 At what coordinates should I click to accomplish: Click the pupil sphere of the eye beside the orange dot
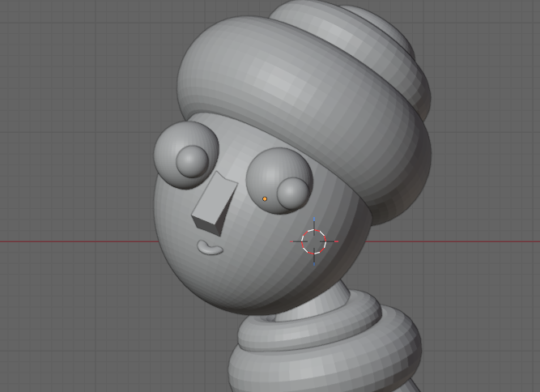[x=292, y=194]
